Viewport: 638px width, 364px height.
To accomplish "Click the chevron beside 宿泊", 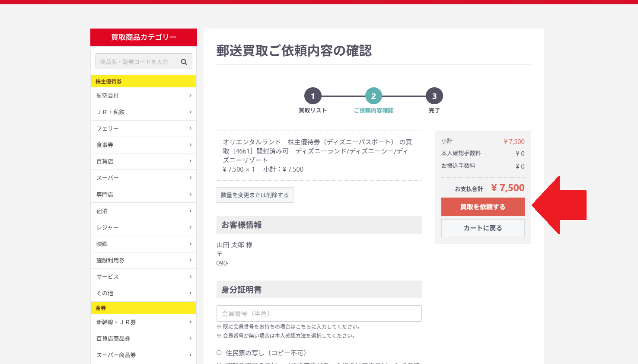I will pos(190,211).
